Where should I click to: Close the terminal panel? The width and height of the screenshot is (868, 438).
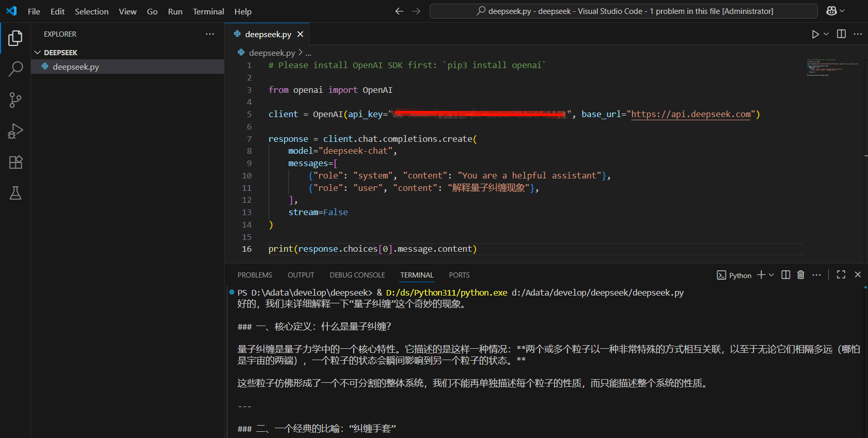pos(858,275)
